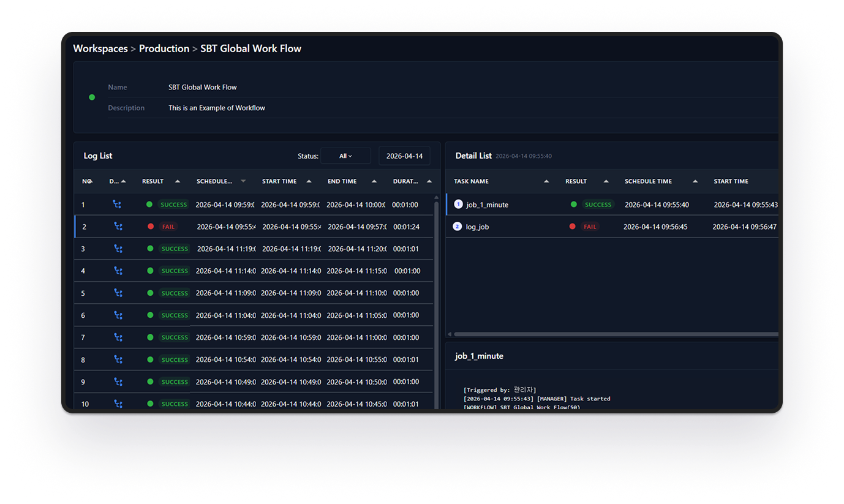
Task: Click the SUCCESS badge in log row 3
Action: click(x=175, y=249)
